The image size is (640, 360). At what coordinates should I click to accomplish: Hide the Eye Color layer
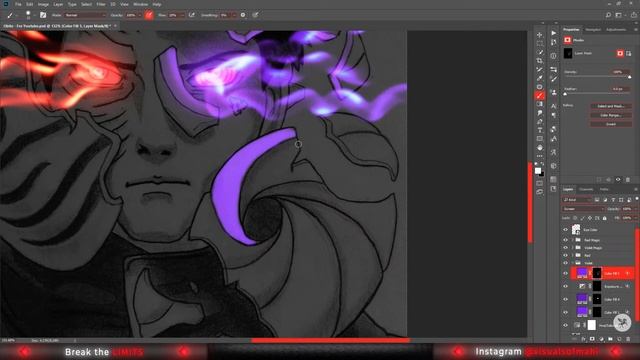click(x=566, y=230)
